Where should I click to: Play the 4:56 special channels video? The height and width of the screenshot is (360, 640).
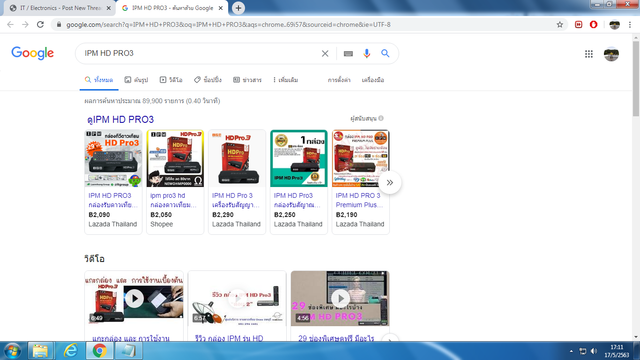click(340, 299)
